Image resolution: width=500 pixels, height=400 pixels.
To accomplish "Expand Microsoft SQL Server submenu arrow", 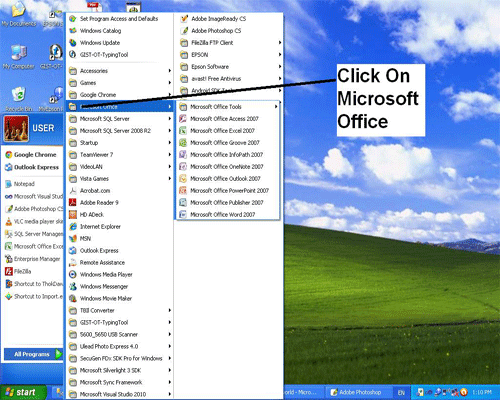I will point(170,119).
